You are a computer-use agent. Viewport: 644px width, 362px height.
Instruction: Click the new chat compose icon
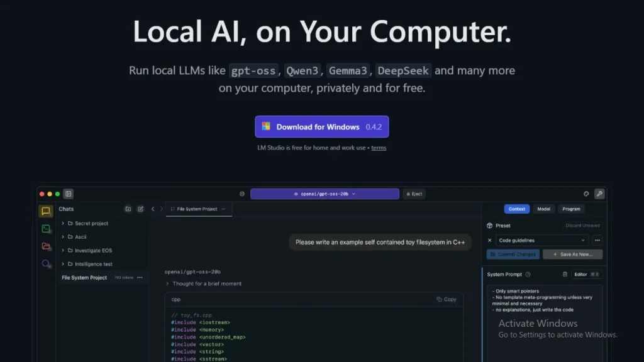pyautogui.click(x=140, y=209)
